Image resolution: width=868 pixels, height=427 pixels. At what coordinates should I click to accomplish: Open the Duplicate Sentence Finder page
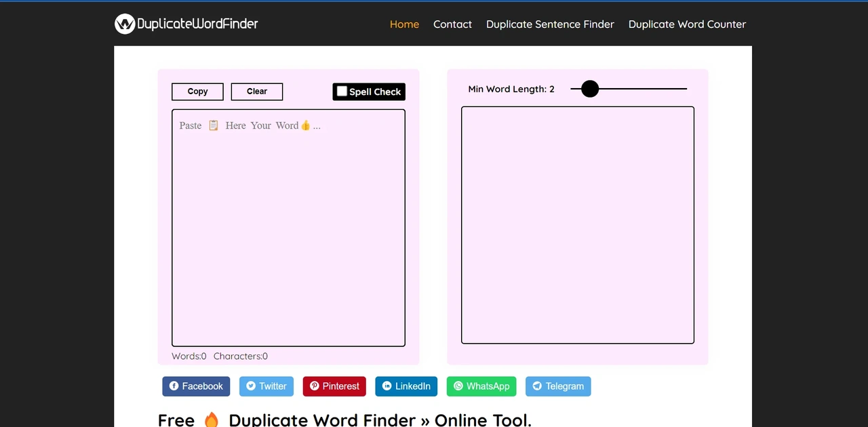click(550, 24)
